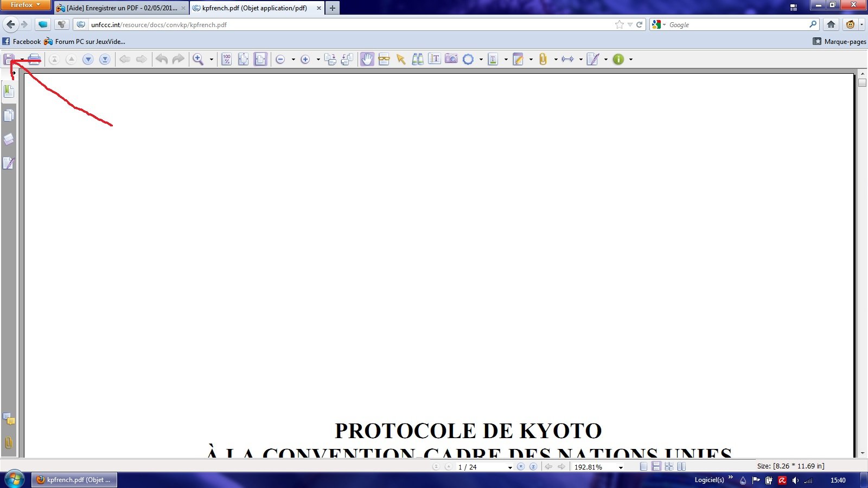Click the rotate pages clockwise icon
This screenshot has width=868, height=488.
(x=330, y=59)
